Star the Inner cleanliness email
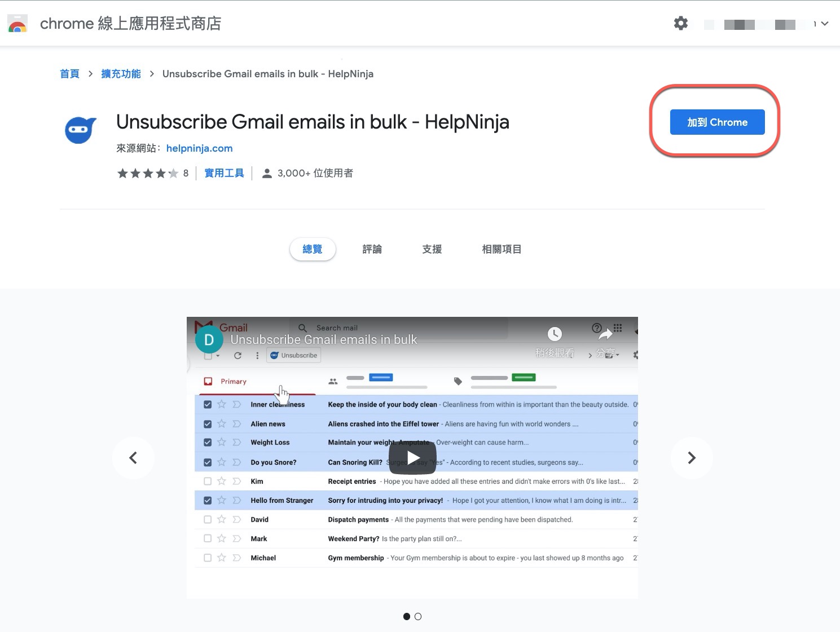This screenshot has height=632, width=840. (x=222, y=404)
